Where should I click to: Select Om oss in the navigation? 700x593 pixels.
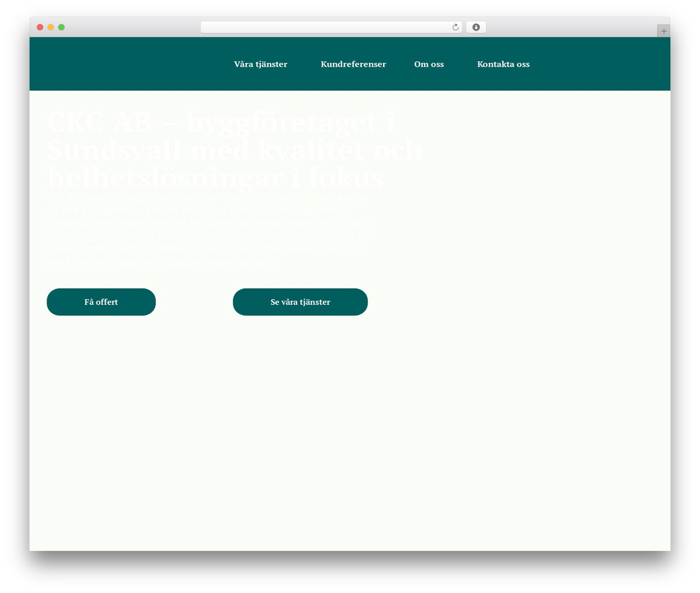(429, 64)
